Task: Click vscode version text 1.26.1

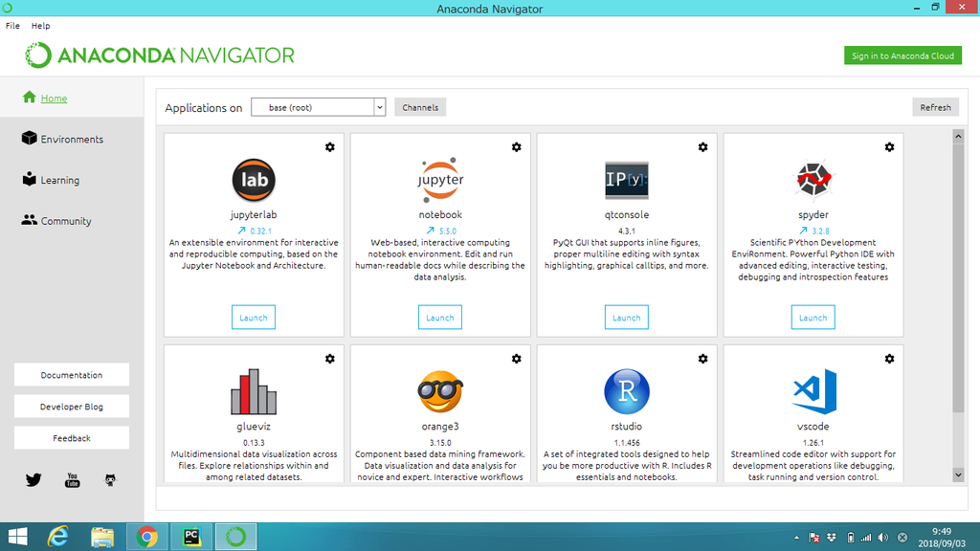Action: pyautogui.click(x=813, y=443)
